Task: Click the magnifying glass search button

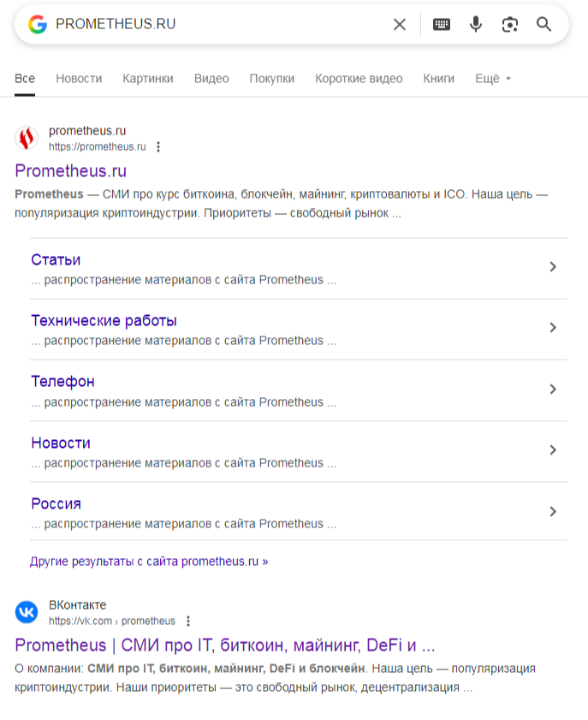Action: (x=544, y=24)
